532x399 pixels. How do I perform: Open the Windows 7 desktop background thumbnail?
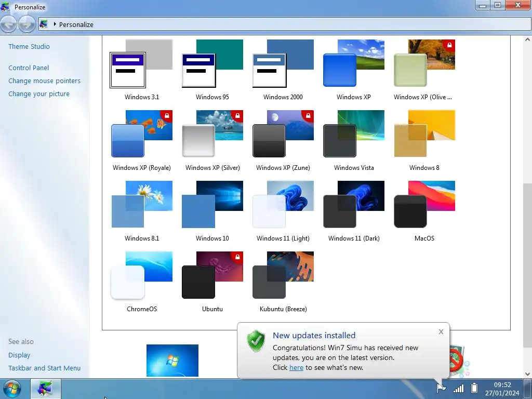tap(172, 361)
